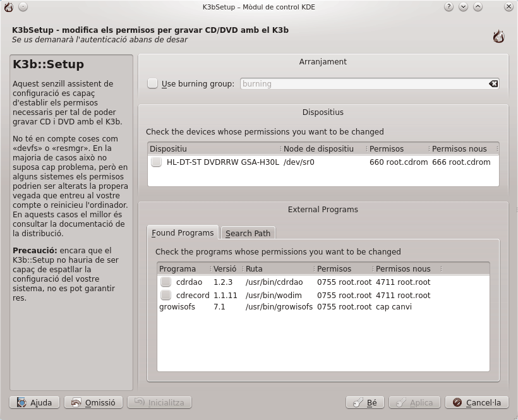Screen dimensions: 518x420
Task: Sort programs by Permisos nous column
Action: [x=404, y=268]
